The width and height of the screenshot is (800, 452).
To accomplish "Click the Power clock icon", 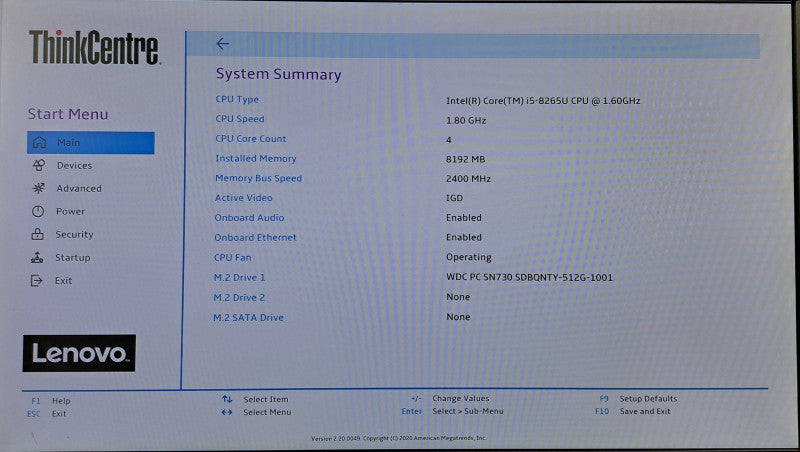I will click(x=38, y=211).
